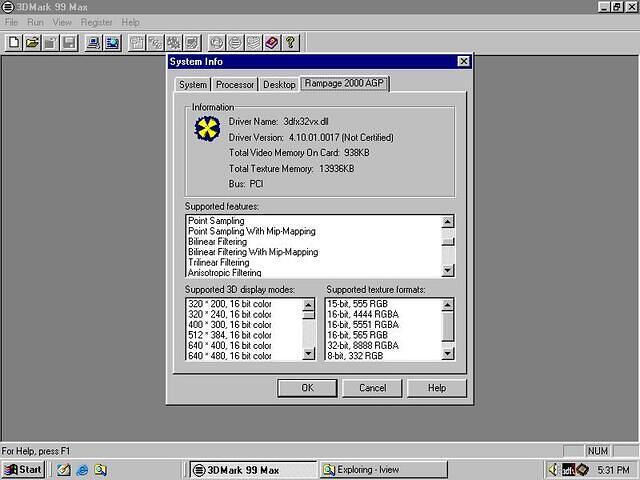The image size is (640, 480).
Task: Click the New file toolbar icon
Action: pos(14,42)
